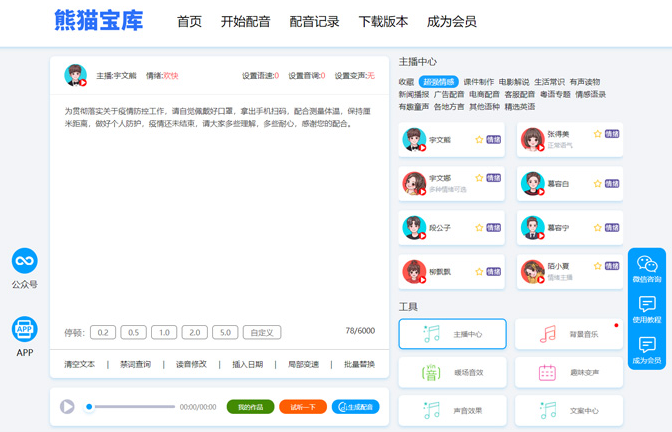Screen dimensions: 672x432
Task: Star the anchor 宇文娜
Action: coord(479,177)
